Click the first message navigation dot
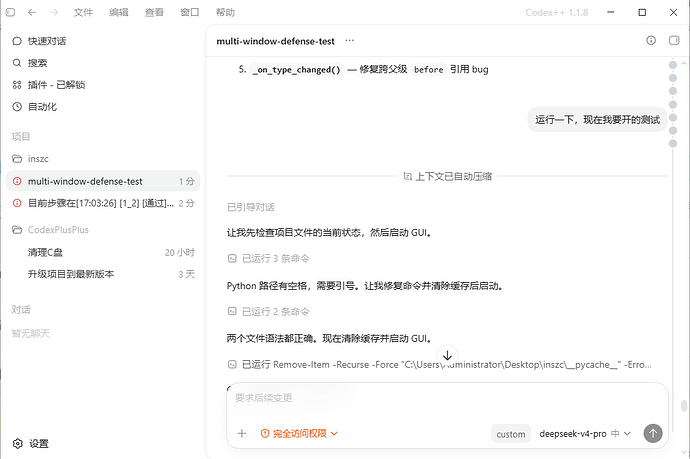Screen dimensions: 690x459 pos(673,65)
